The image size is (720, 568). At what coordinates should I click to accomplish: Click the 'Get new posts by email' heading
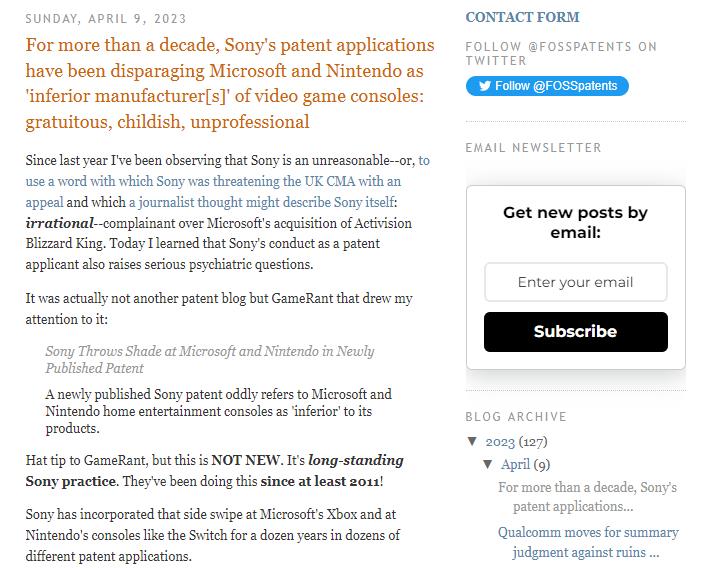pyautogui.click(x=575, y=222)
